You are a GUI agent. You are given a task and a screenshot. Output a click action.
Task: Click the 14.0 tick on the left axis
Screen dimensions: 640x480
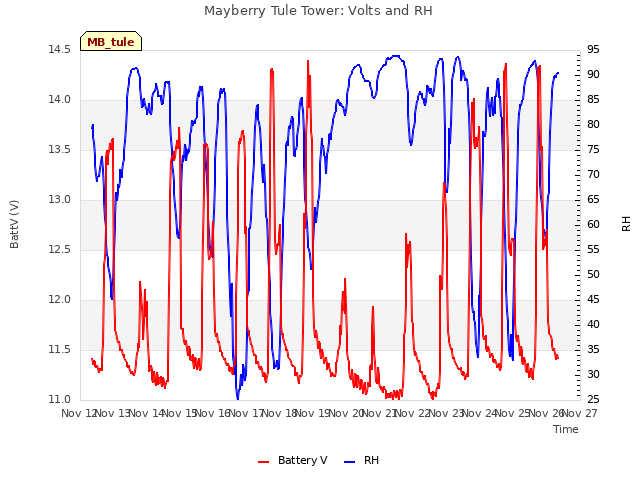click(60, 100)
